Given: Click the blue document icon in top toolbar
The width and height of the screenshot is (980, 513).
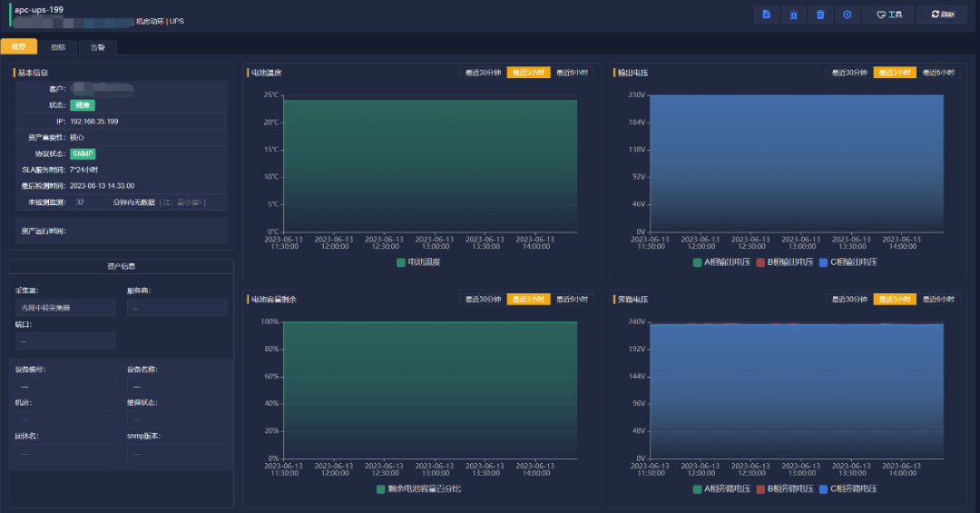Looking at the screenshot, I should [766, 15].
